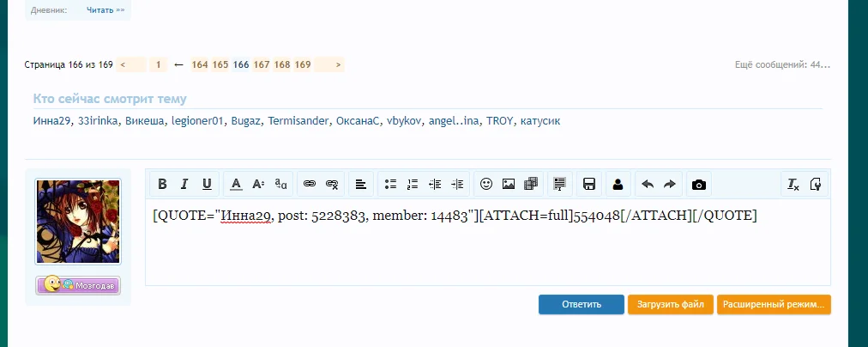868x347 pixels.
Task: Open the font size menu
Action: 258,184
